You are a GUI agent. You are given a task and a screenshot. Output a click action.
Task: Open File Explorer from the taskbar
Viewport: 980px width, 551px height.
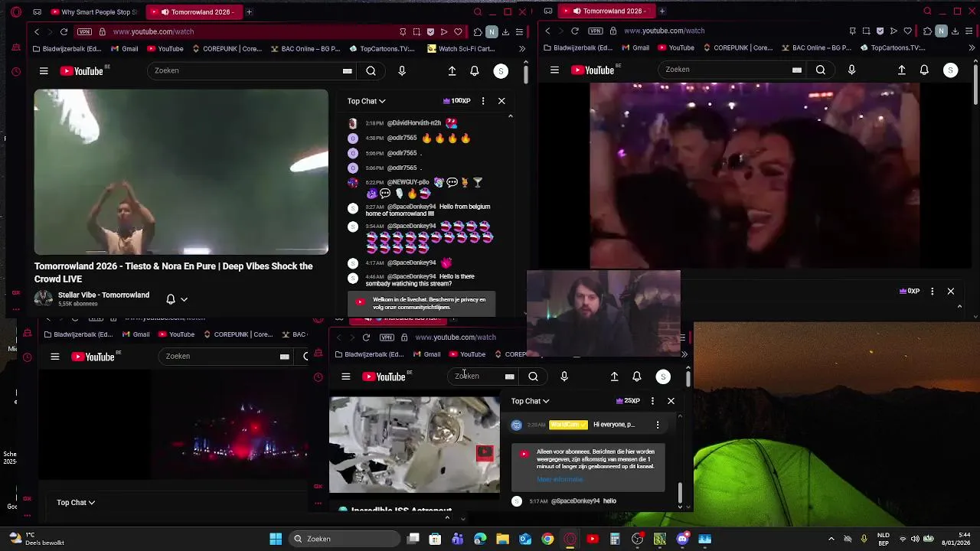[x=502, y=539]
